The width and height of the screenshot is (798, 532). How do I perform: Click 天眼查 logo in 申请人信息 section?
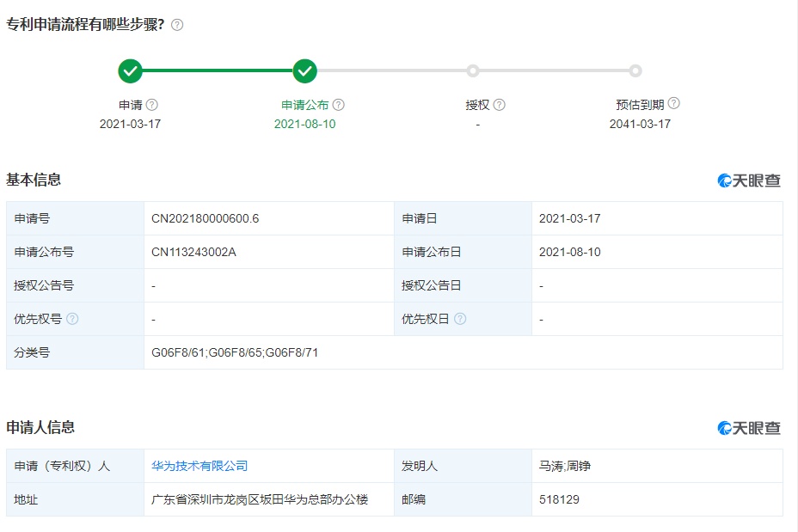[749, 428]
